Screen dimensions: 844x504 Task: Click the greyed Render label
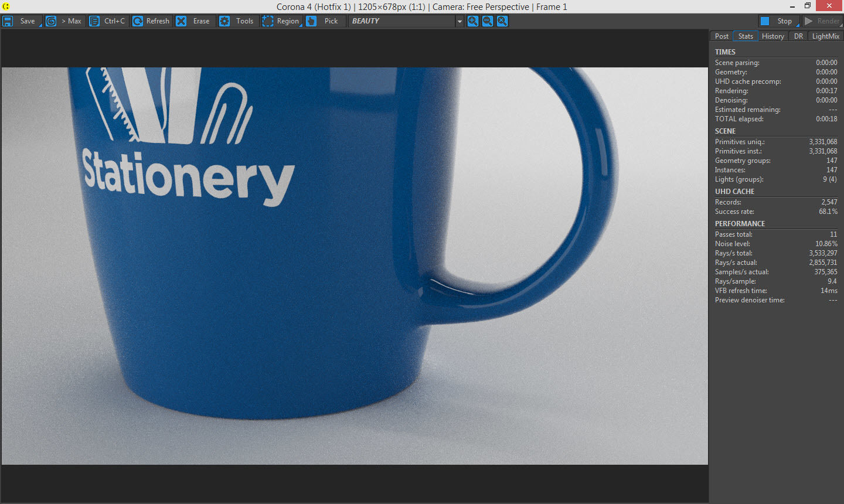tap(828, 21)
